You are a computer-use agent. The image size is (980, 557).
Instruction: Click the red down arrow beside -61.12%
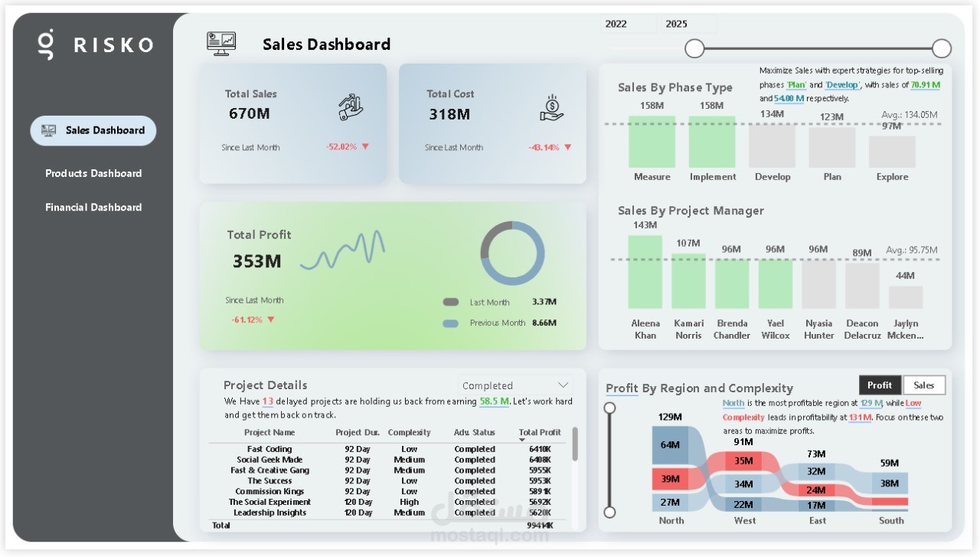pyautogui.click(x=270, y=319)
